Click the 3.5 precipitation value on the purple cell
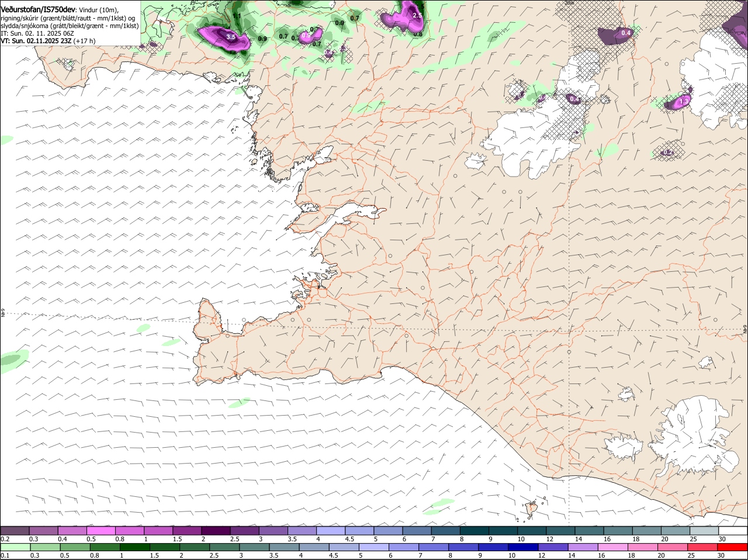Viewport: 748px width, 560px height. tap(230, 37)
